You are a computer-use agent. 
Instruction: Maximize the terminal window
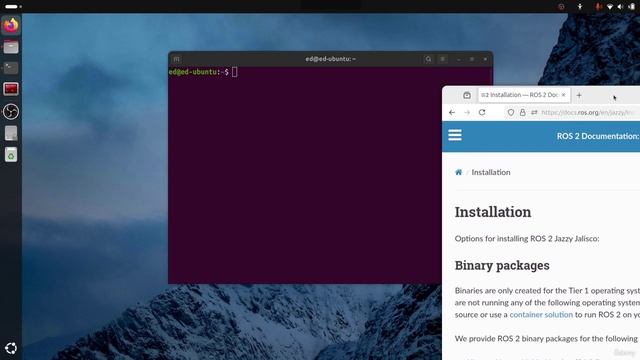coord(472,59)
